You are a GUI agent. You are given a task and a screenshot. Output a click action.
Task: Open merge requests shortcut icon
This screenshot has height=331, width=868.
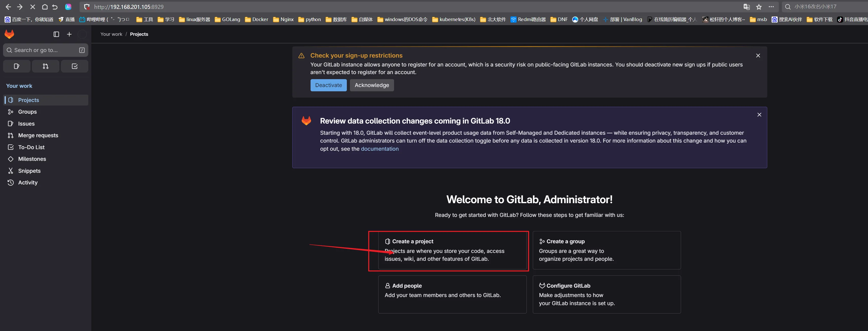(45, 66)
